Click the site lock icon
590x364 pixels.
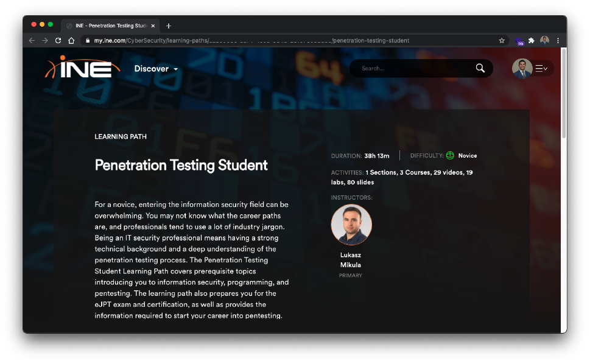click(88, 41)
